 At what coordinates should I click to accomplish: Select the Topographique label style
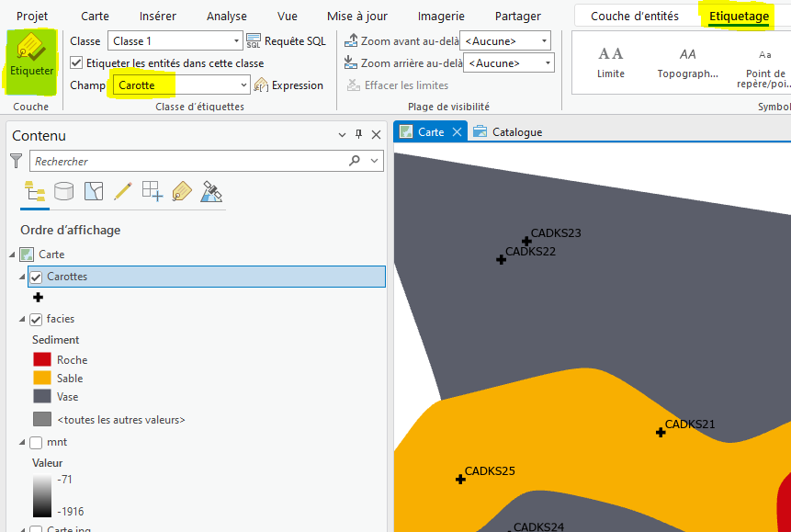tap(687, 62)
